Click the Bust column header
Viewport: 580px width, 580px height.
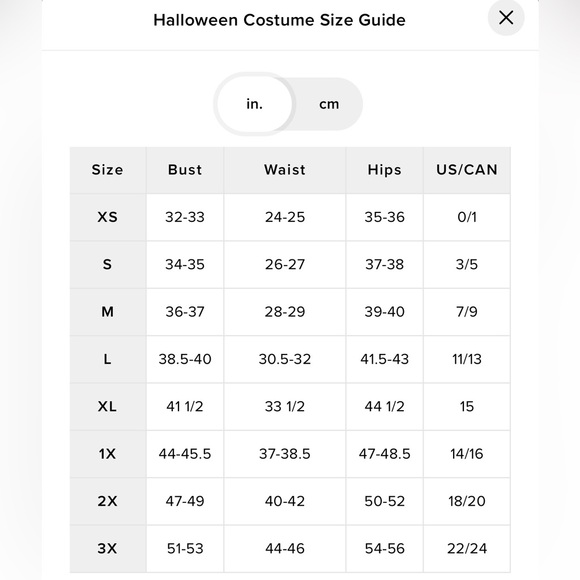(x=185, y=170)
